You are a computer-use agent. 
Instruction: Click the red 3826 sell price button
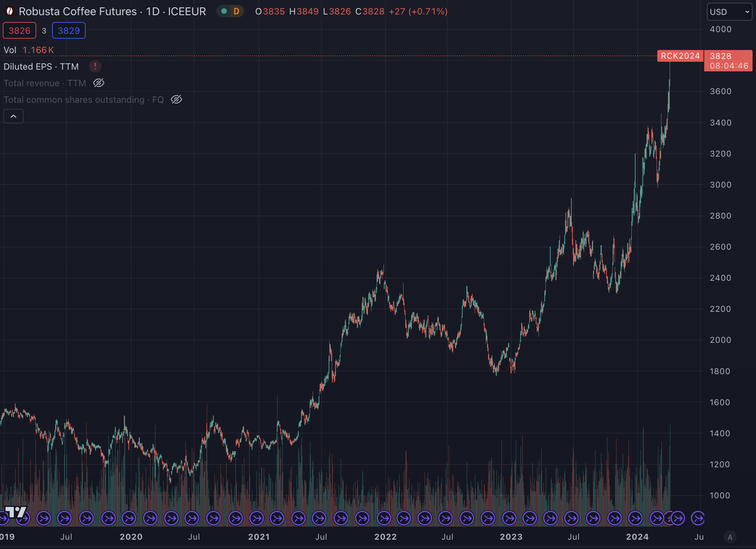pyautogui.click(x=19, y=30)
